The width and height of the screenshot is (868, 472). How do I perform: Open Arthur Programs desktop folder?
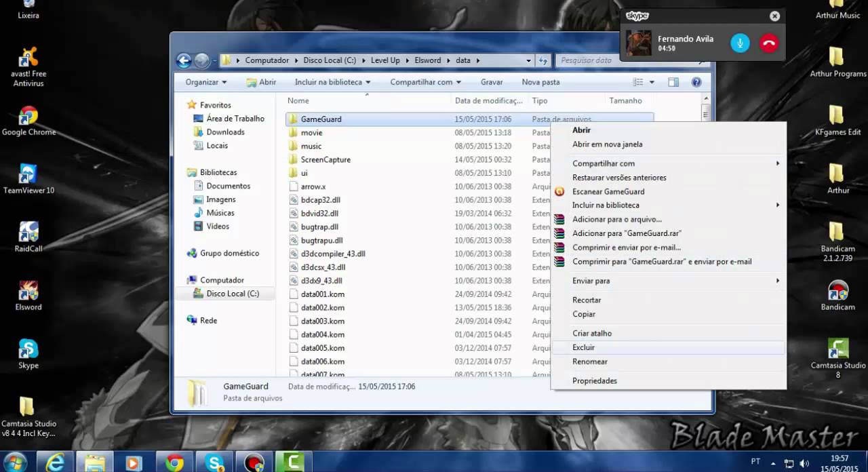pos(837,62)
